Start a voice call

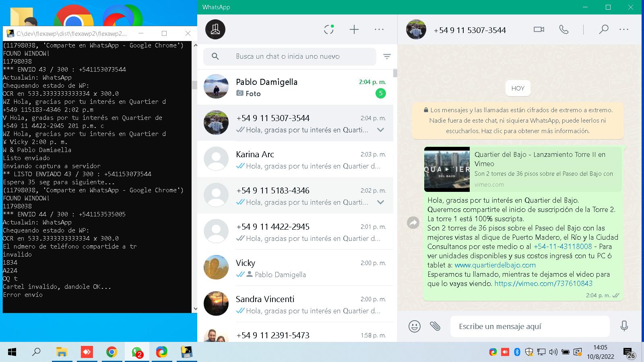[x=564, y=29]
